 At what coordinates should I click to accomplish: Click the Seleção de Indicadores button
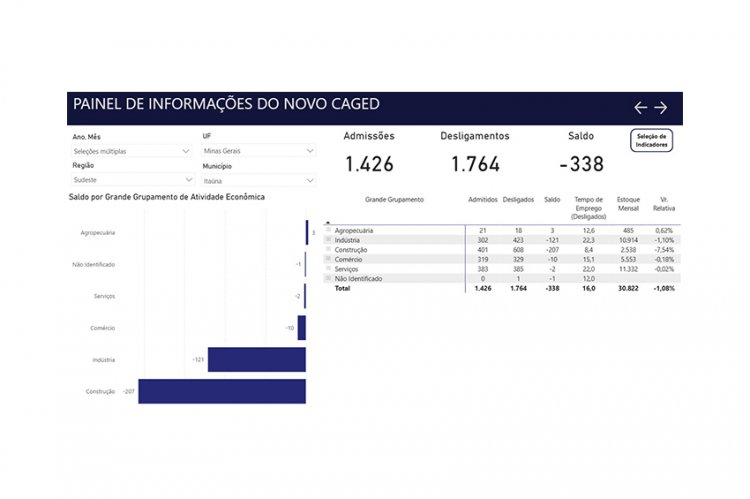[x=651, y=141]
